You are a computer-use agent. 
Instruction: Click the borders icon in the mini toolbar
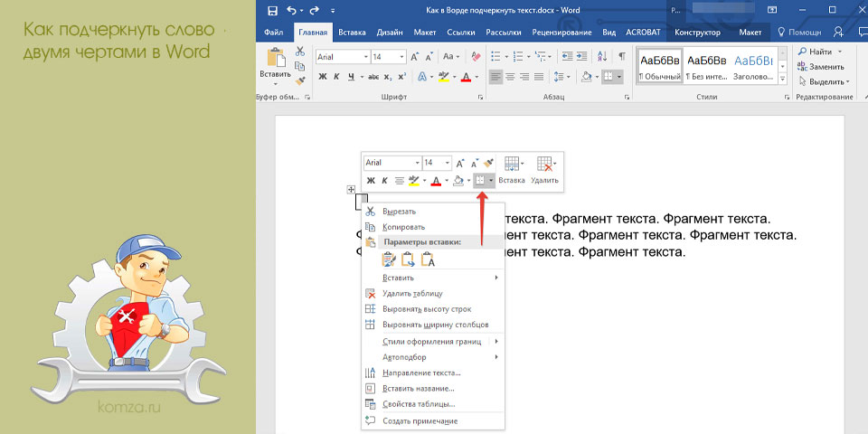point(480,181)
